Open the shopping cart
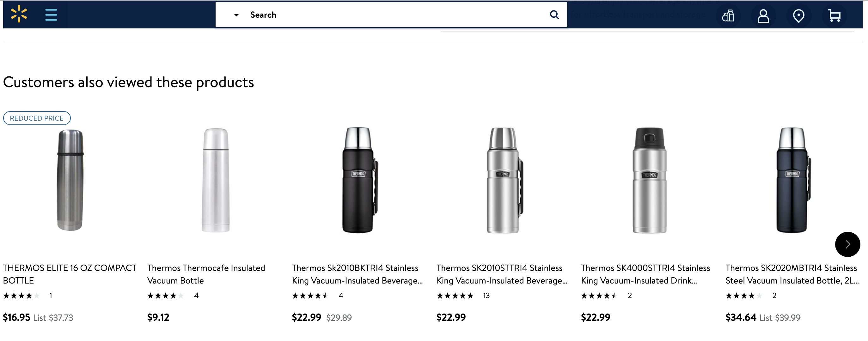The image size is (868, 341). point(834,15)
